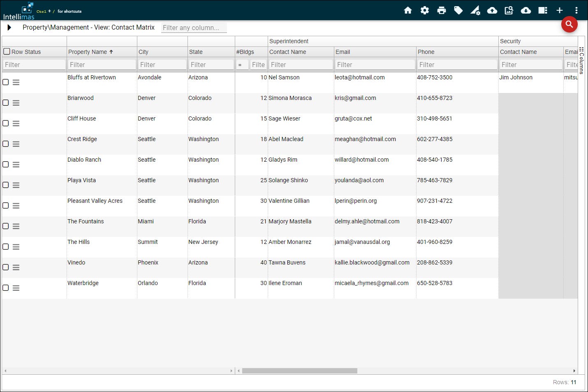Select the checkbox for the Waterbridge row
The image size is (588, 392).
point(5,288)
